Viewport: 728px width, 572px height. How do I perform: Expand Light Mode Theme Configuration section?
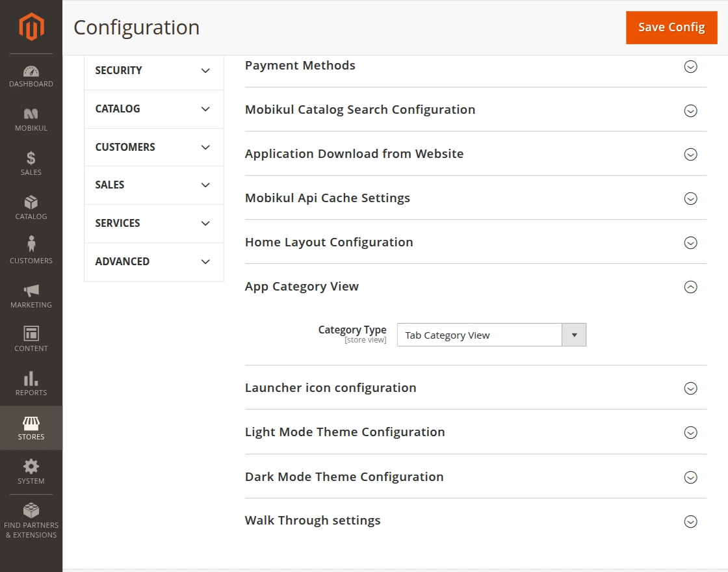tap(475, 432)
